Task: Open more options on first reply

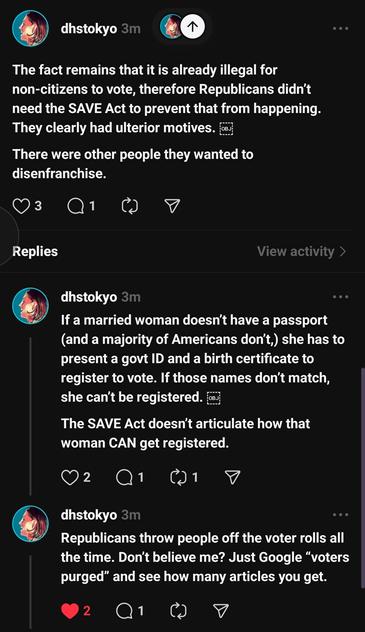Action: 340,297
